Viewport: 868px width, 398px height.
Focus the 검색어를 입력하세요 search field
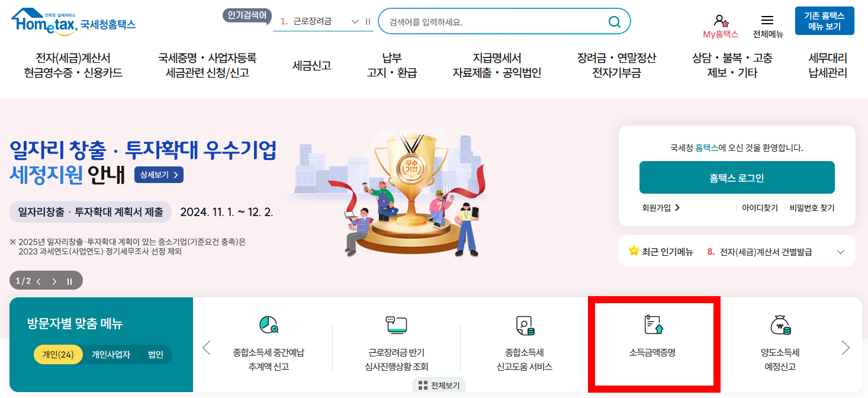pos(494,22)
